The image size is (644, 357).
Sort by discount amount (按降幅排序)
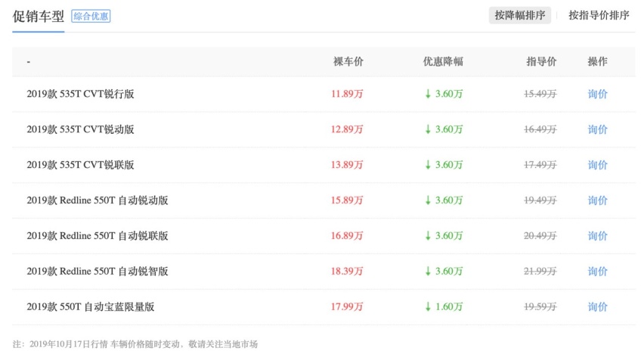click(519, 16)
